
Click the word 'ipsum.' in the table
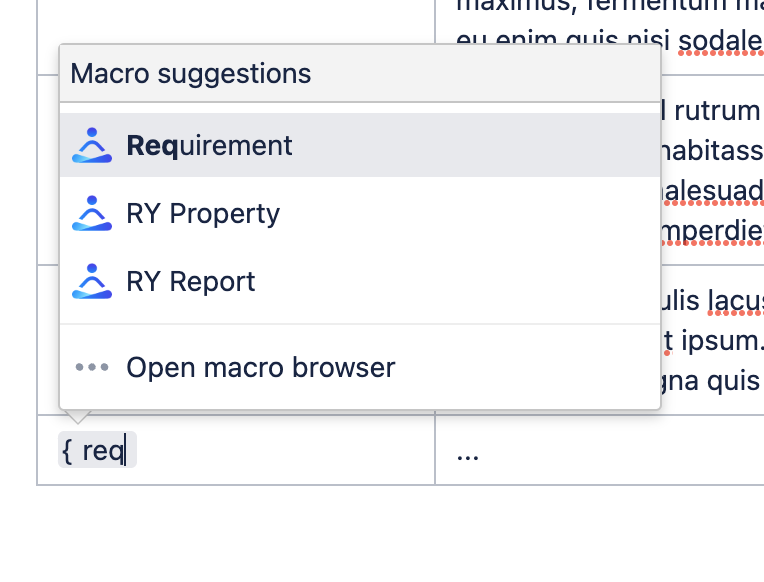(x=719, y=340)
